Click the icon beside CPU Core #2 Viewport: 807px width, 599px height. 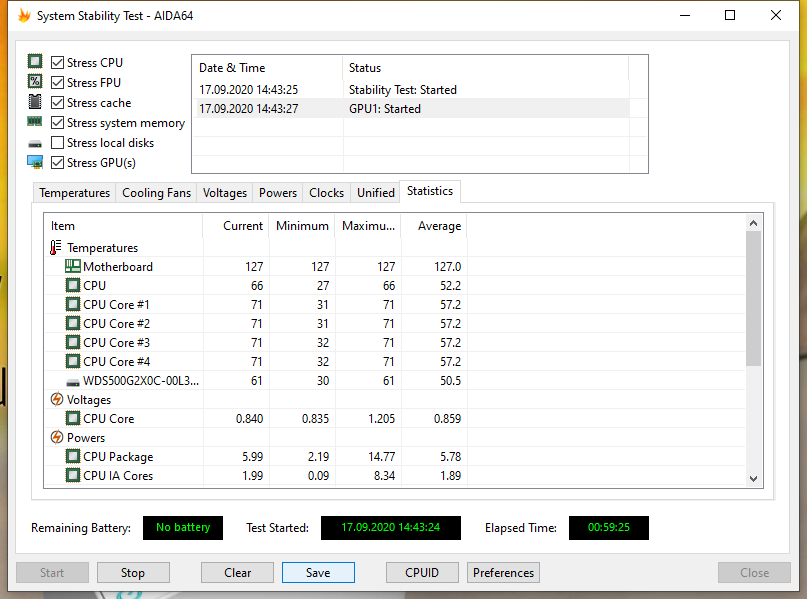[x=73, y=323]
